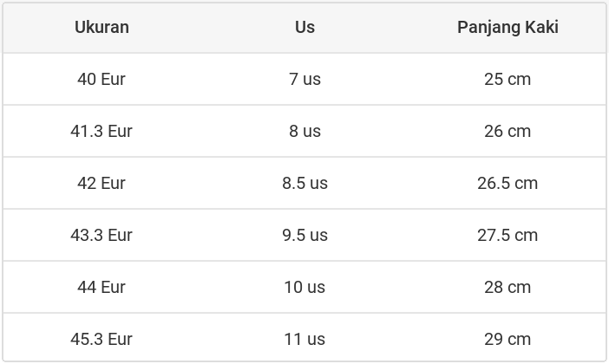Select the 40 Eur size cell

[101, 79]
